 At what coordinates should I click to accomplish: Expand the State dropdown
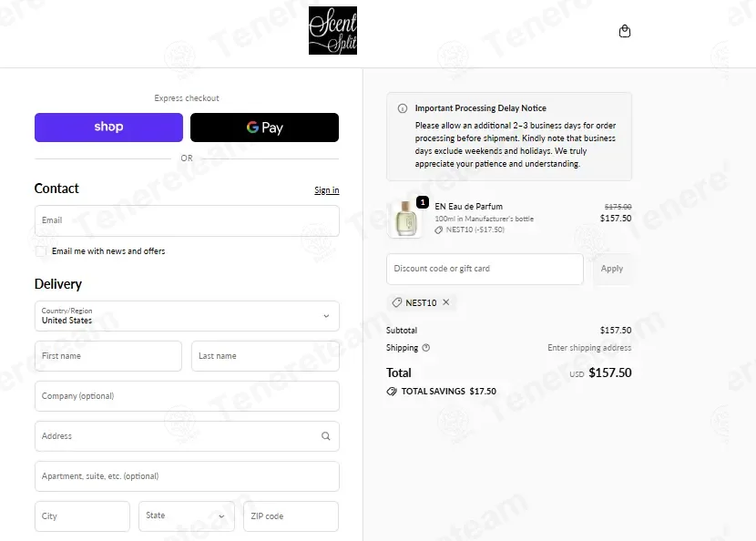186,515
